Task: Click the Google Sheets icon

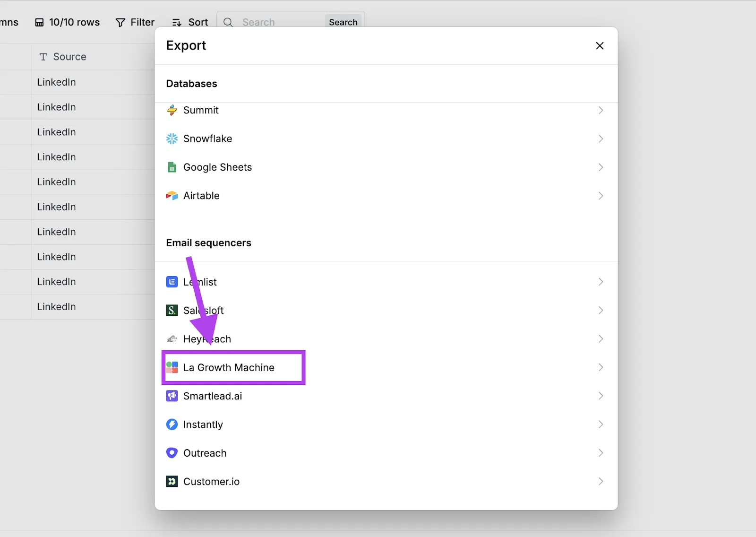Action: click(172, 167)
